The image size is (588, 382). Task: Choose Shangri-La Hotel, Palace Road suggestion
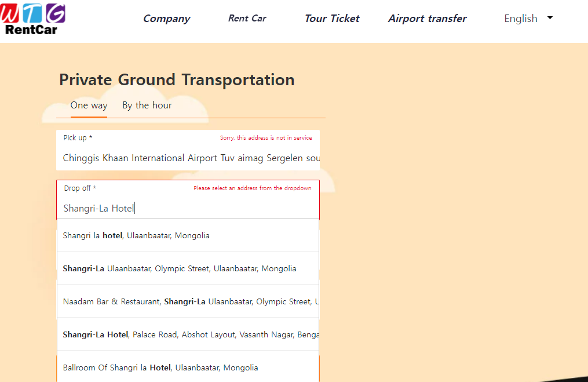click(188, 334)
